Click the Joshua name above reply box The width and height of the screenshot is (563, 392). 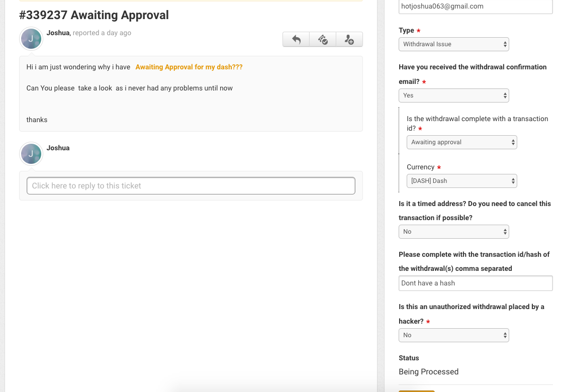58,148
